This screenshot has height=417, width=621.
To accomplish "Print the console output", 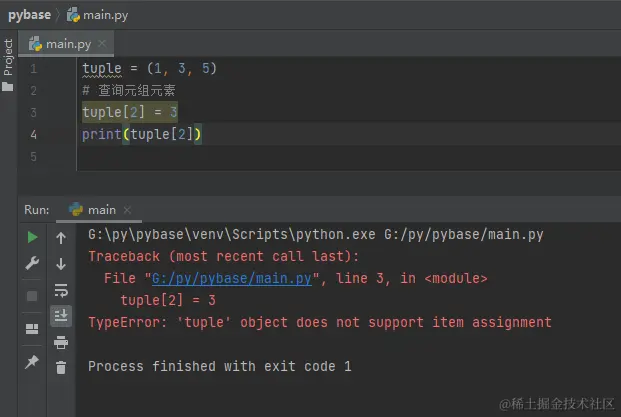I will pyautogui.click(x=61, y=342).
